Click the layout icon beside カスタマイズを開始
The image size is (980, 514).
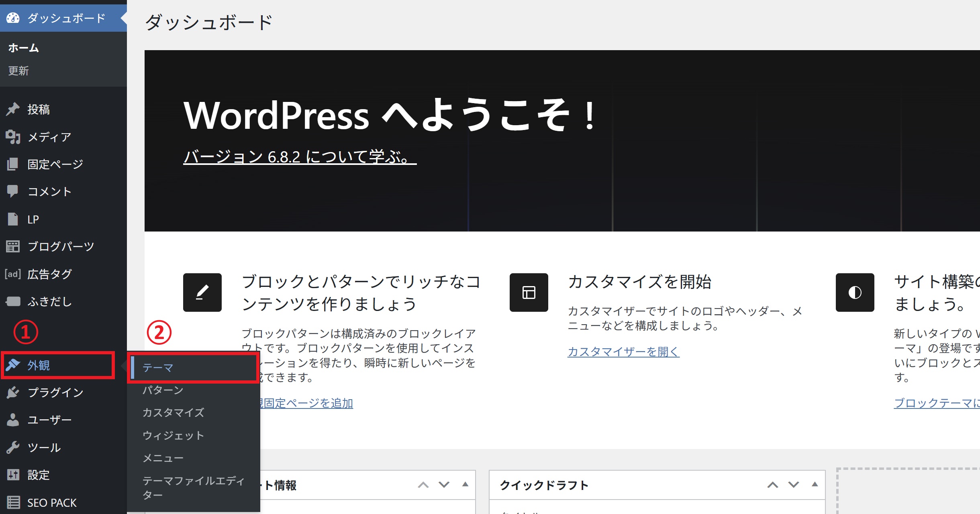529,293
